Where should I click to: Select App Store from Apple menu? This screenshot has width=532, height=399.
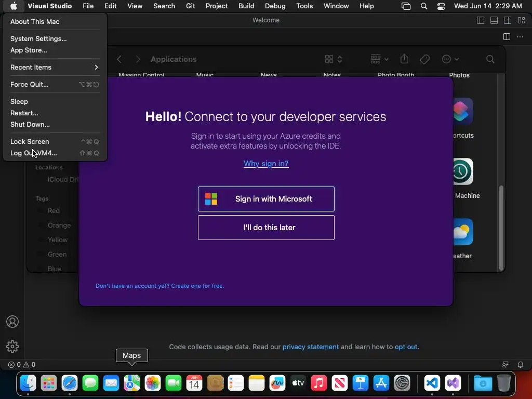[55, 50]
